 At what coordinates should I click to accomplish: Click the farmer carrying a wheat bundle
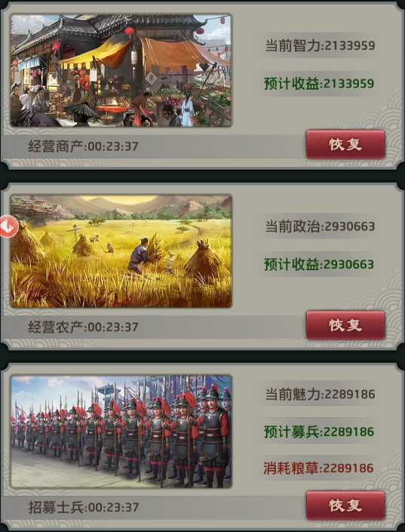click(x=140, y=255)
